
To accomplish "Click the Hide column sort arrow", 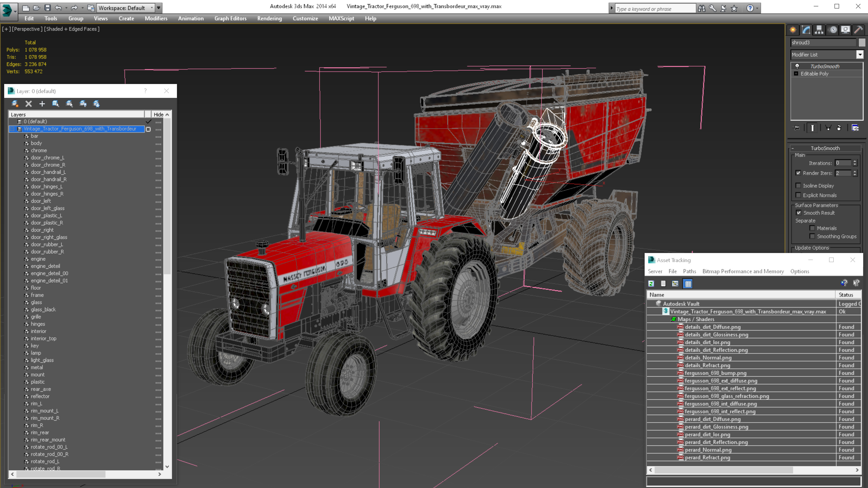I will (167, 114).
